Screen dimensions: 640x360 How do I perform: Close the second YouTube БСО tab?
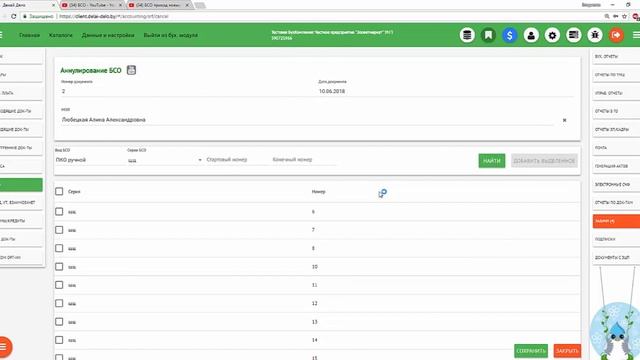[187, 5]
